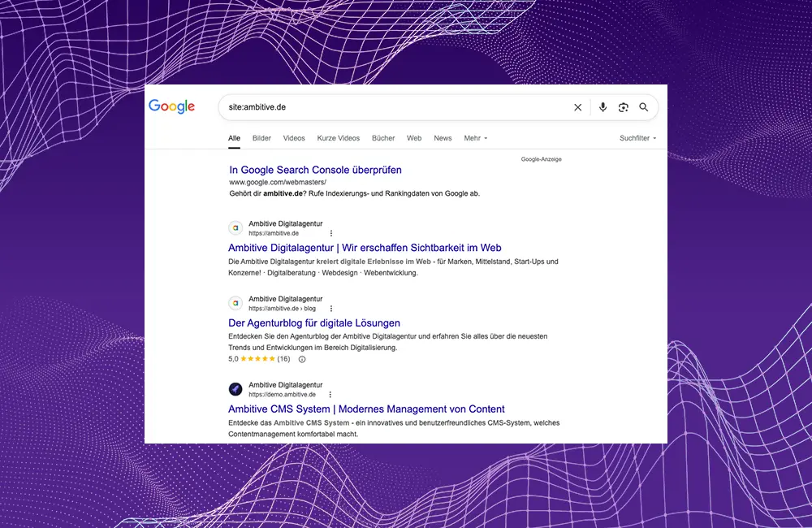Select the Kurze Videos tab
This screenshot has height=528, width=812.
[x=338, y=138]
